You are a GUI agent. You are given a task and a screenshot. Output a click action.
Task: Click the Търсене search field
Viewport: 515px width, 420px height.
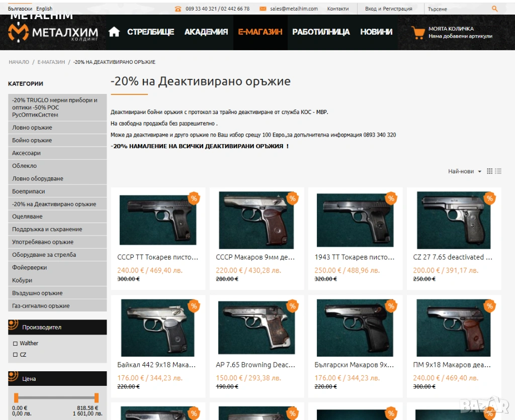coord(458,9)
